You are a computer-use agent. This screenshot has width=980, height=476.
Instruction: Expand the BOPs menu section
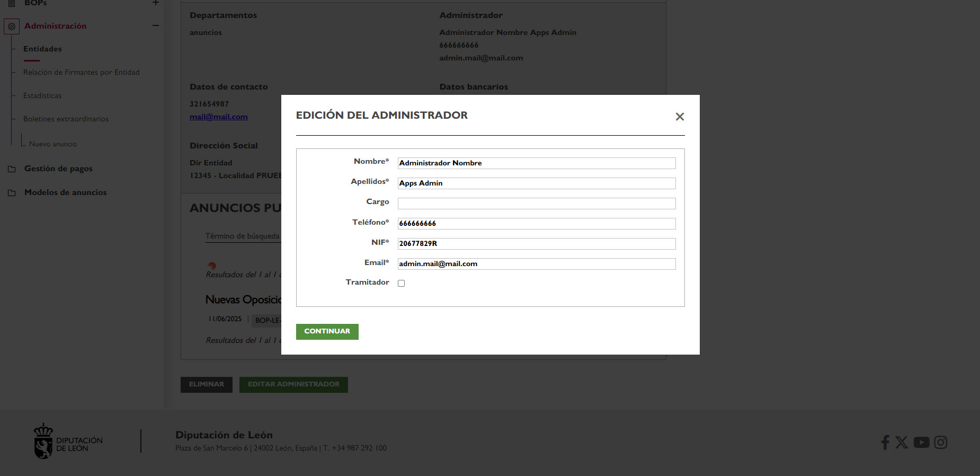[x=156, y=3]
